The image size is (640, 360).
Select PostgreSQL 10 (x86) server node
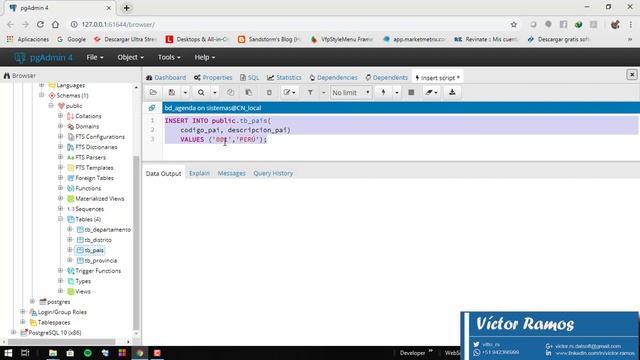click(x=55, y=333)
